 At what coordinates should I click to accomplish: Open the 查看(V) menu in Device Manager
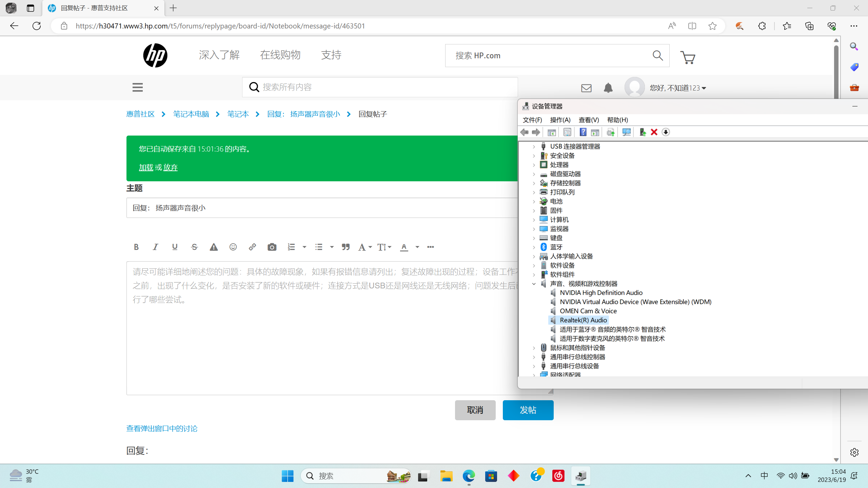pos(589,120)
